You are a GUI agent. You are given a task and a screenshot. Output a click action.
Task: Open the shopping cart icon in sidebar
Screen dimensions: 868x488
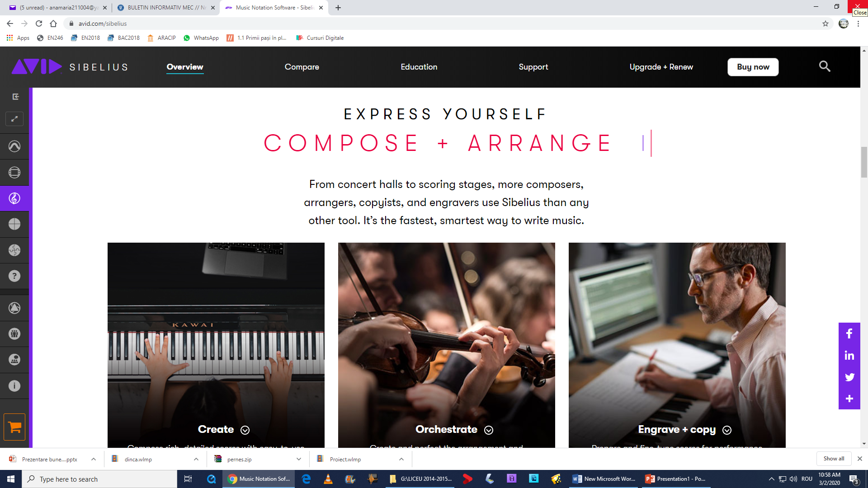[x=14, y=427]
